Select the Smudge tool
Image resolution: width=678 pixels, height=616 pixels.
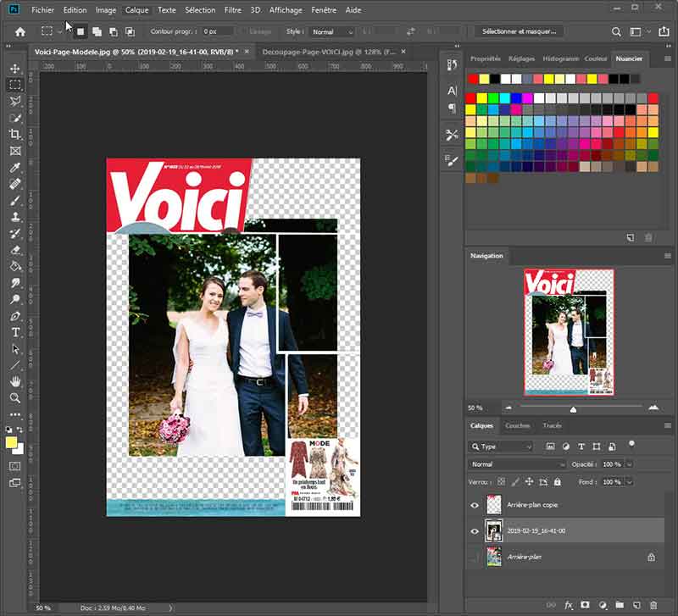(15, 283)
